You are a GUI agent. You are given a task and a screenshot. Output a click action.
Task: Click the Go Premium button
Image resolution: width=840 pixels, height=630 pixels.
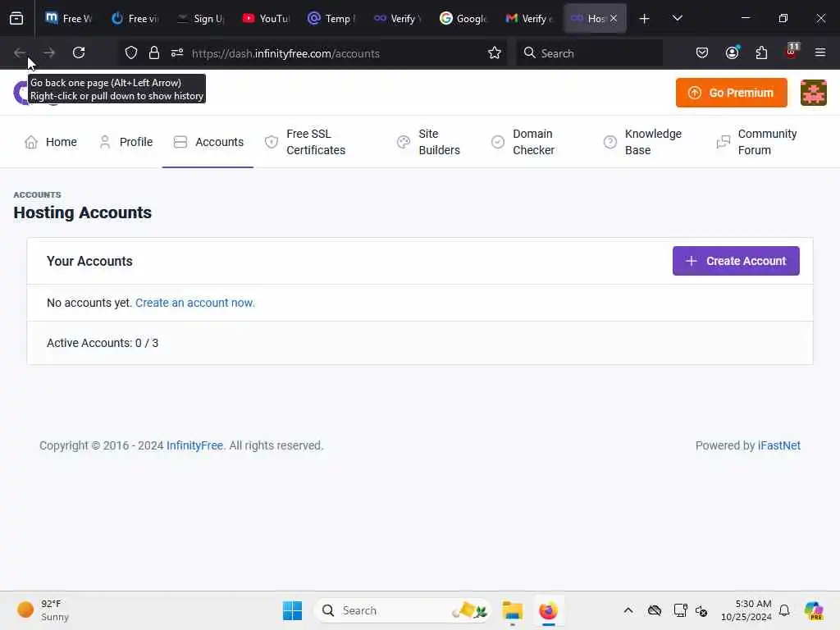731,93
